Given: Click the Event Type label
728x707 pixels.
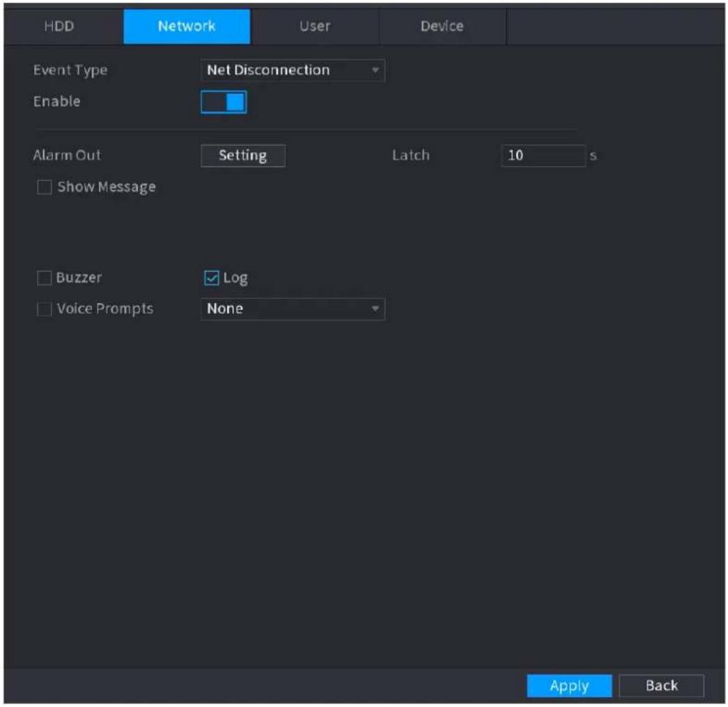Looking at the screenshot, I should tap(70, 70).
